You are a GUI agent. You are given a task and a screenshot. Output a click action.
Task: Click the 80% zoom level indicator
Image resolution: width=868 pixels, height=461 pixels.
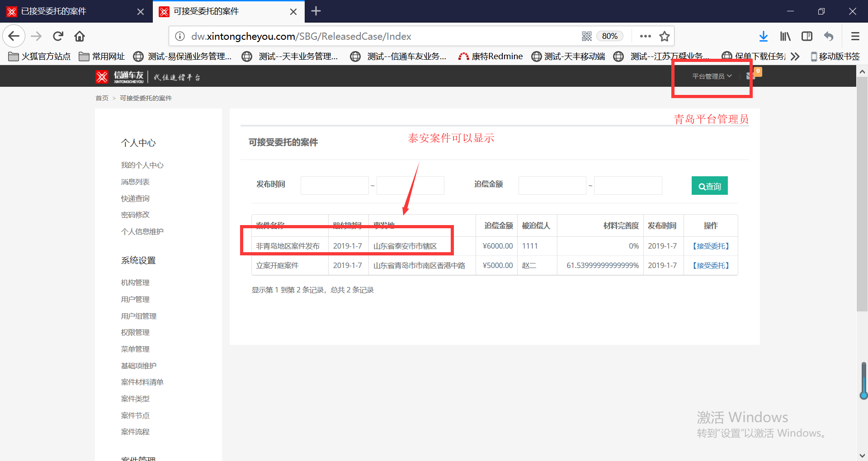[609, 36]
